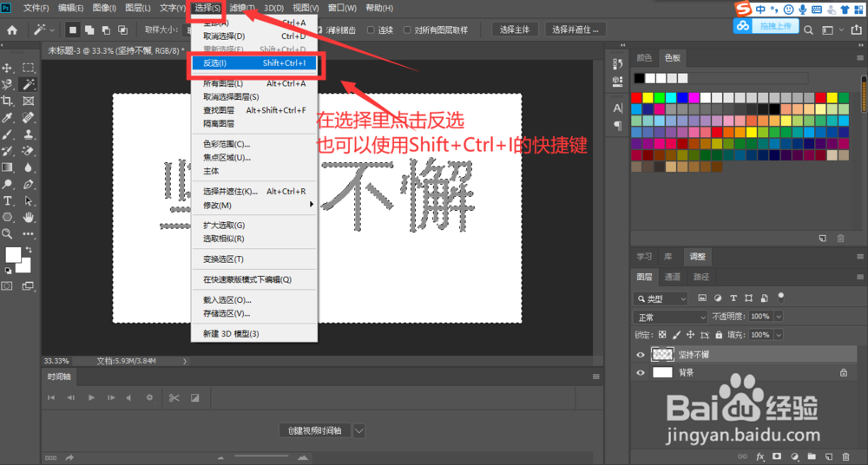Viewport: 868px width, 465px height.
Task: Click the 选择并遮住 ... button
Action: click(575, 29)
